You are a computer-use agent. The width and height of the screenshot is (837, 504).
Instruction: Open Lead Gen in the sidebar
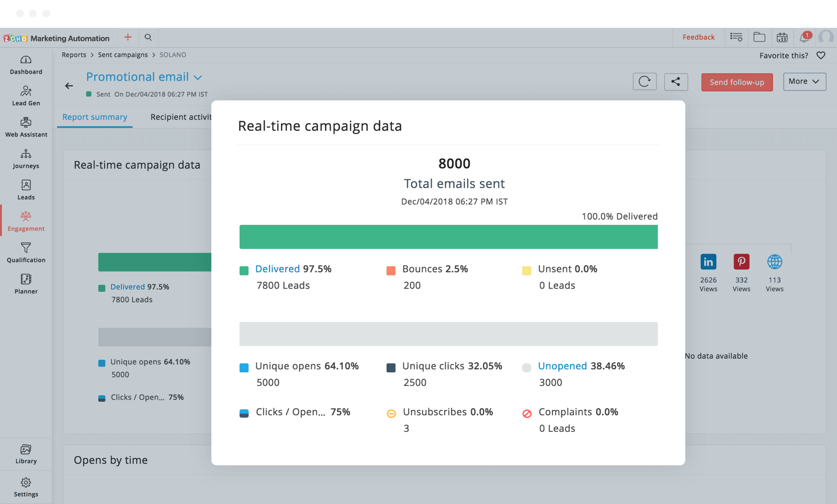coord(26,96)
